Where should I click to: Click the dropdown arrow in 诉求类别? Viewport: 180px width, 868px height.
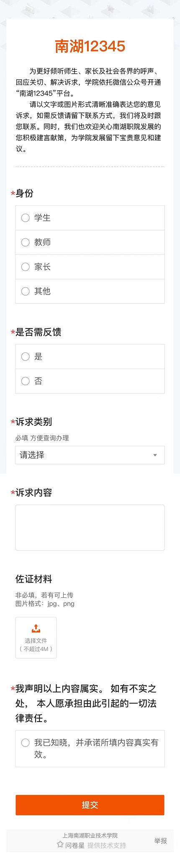[x=155, y=455]
